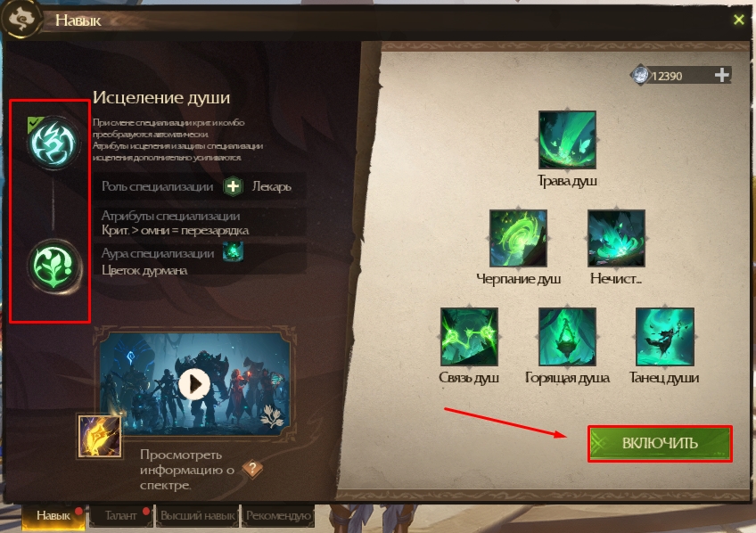Add currency with the plus button
The height and width of the screenshot is (533, 756).
coord(721,75)
